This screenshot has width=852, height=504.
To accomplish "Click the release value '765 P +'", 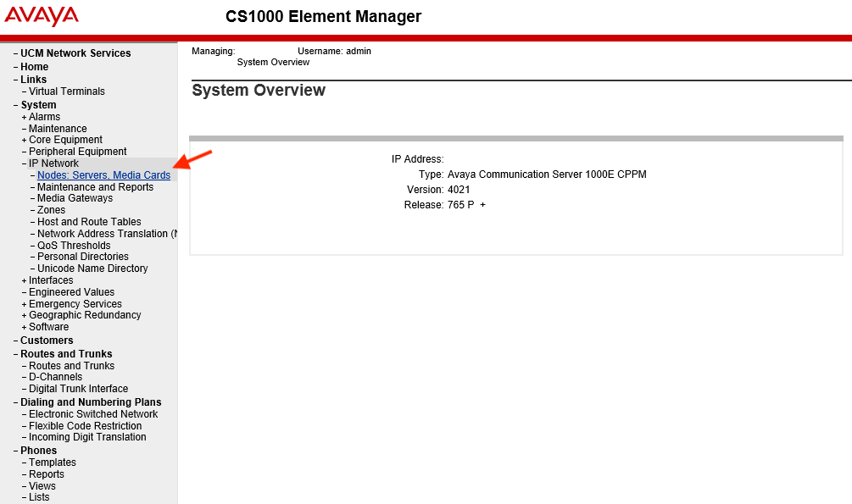I will 467,205.
